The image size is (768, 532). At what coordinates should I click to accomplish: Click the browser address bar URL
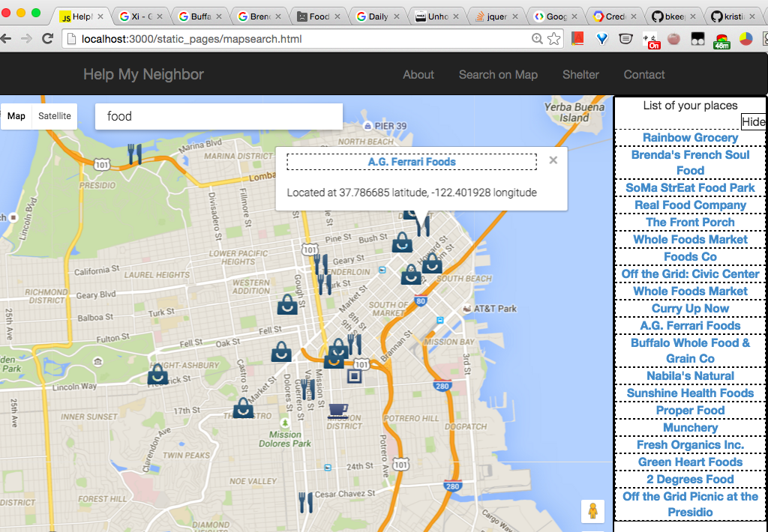[191, 39]
